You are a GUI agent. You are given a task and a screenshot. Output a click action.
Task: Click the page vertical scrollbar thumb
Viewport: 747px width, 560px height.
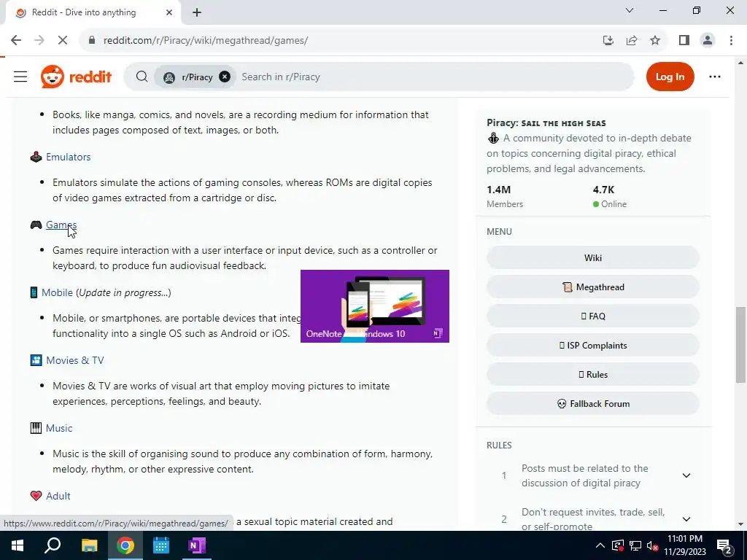741,345
